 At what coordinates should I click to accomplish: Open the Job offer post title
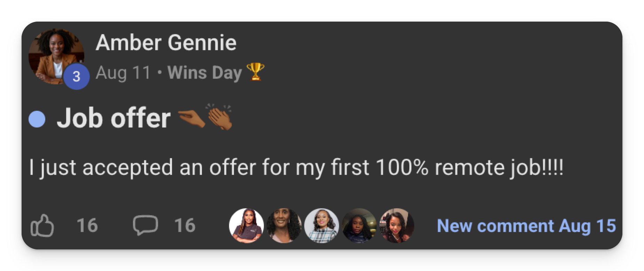[113, 118]
